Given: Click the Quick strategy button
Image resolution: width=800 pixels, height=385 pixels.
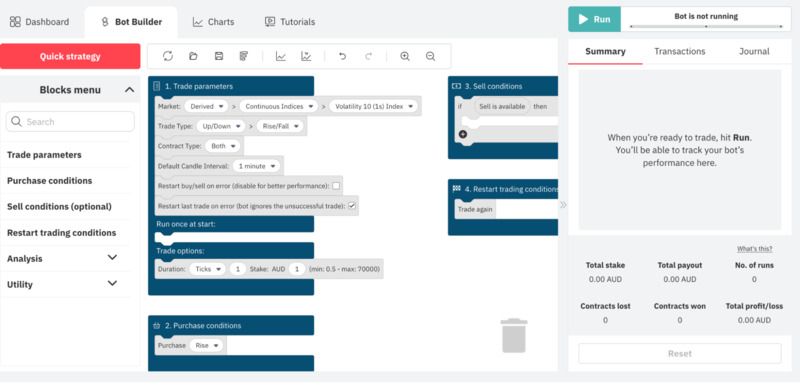Looking at the screenshot, I should (70, 56).
